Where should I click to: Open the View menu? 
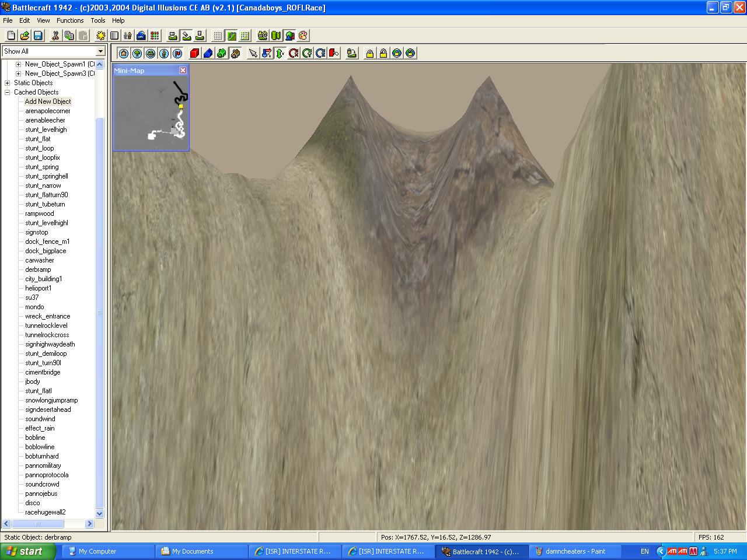pyautogui.click(x=43, y=20)
